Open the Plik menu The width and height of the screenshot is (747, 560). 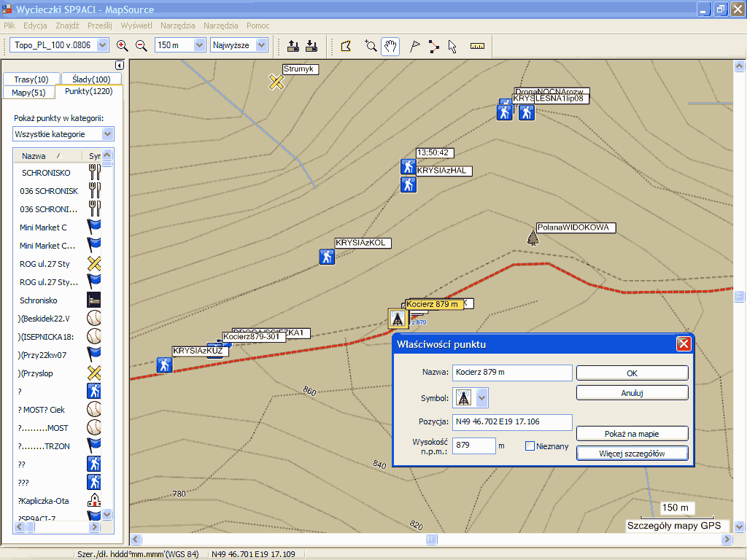coord(9,26)
